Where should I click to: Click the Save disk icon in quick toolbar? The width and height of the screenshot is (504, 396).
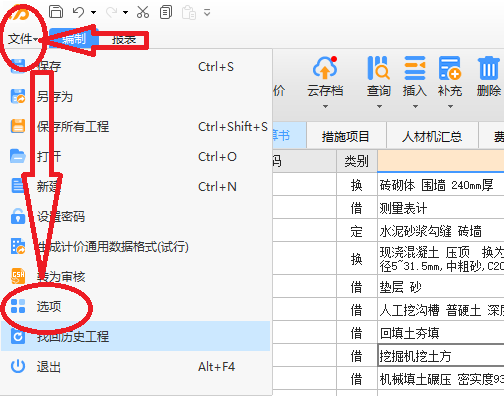click(56, 12)
